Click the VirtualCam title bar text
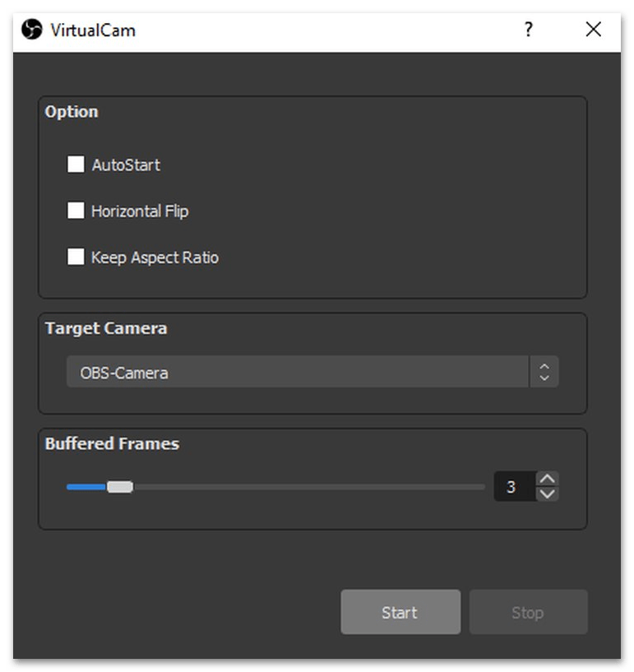The height and width of the screenshot is (672, 634). (x=93, y=30)
